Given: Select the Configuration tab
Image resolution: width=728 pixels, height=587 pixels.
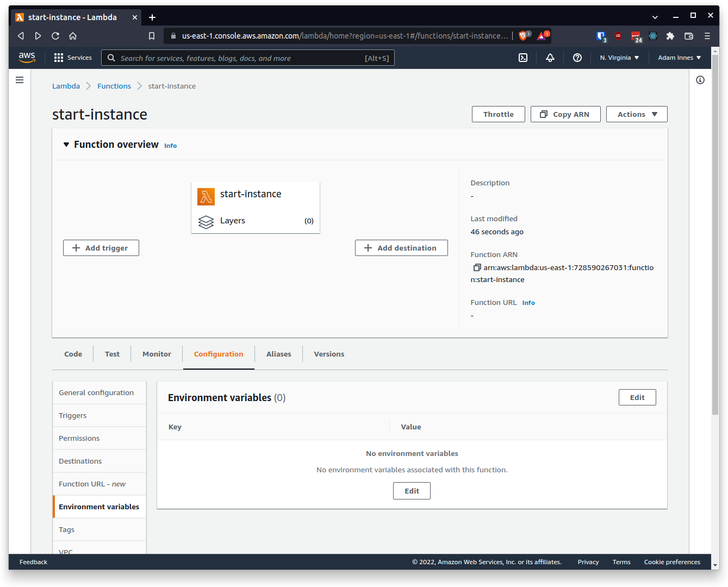Looking at the screenshot, I should (x=219, y=354).
